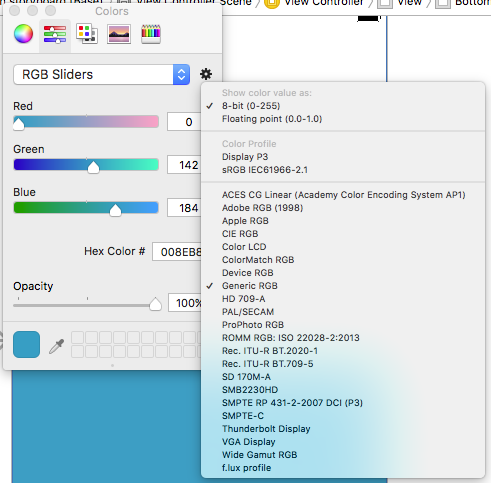Screen dimensions: 491x483
Task: Choose SMPTE RP 431-2-2007 DCI (P3) profile
Action: pyautogui.click(x=343, y=403)
